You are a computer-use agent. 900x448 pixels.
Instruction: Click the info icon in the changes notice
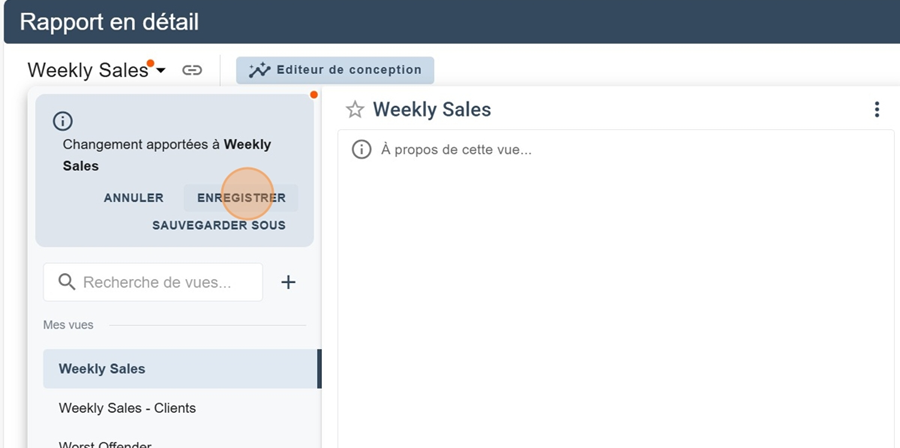[63, 121]
